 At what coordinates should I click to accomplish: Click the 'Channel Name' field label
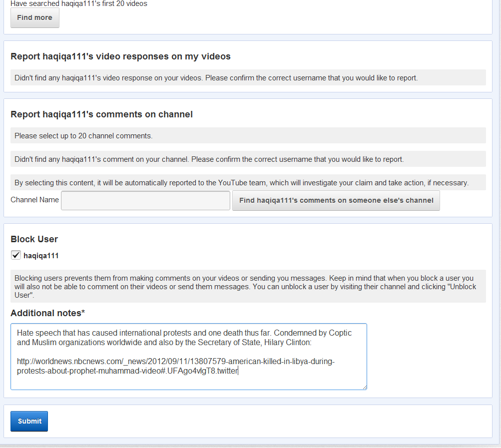tap(34, 200)
